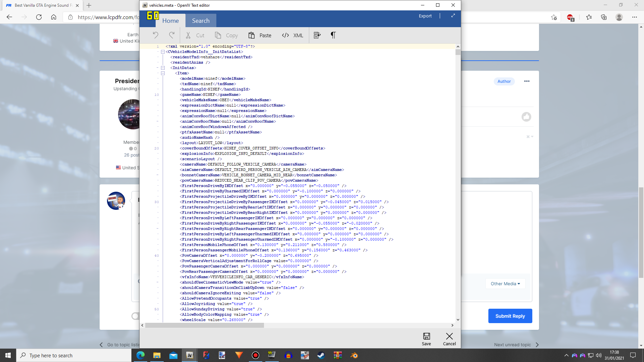
Task: Save the vehicles.meta file
Action: (426, 339)
